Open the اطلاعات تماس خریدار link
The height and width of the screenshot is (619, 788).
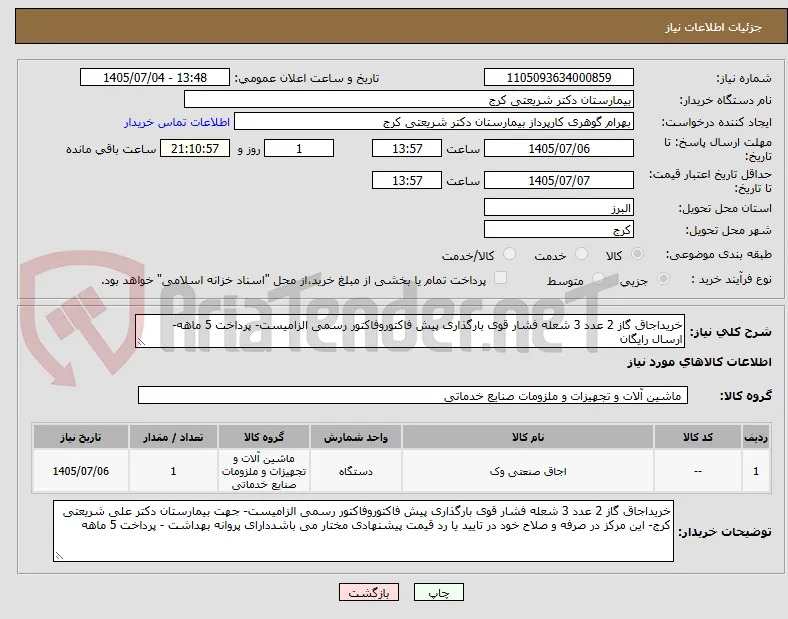[x=177, y=122]
